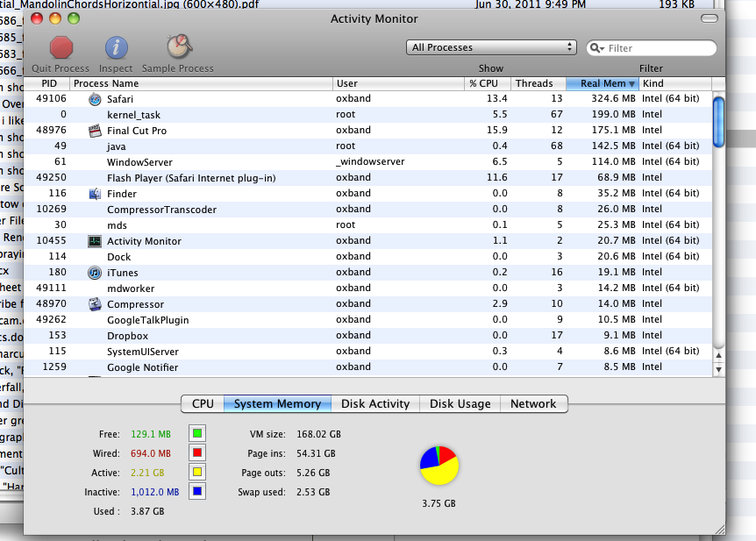Select the Safari compass icon in process list
Image resolution: width=756 pixels, height=541 pixels.
point(95,99)
